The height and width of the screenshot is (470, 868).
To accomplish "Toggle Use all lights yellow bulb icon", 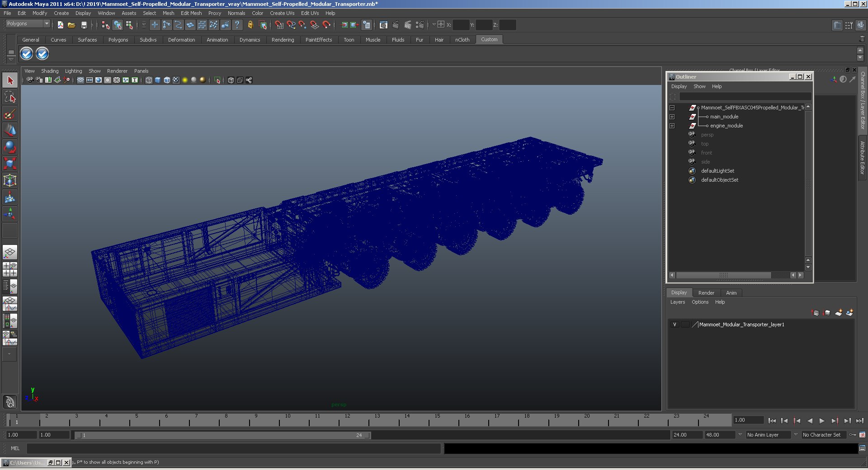I will point(185,80).
